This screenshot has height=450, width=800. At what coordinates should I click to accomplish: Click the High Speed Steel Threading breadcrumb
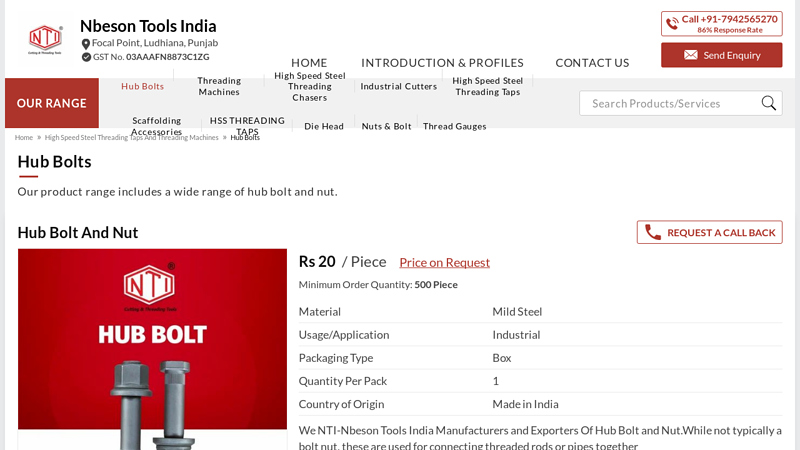pos(131,137)
